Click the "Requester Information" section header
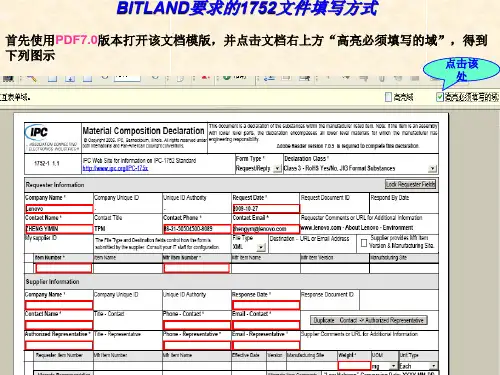The width and height of the screenshot is (500, 375). [55, 185]
